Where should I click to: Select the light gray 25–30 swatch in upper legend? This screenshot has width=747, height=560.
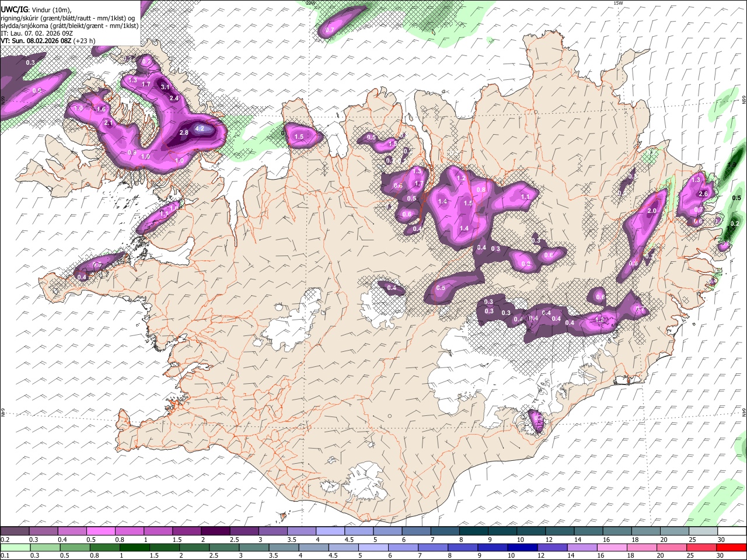click(704, 531)
